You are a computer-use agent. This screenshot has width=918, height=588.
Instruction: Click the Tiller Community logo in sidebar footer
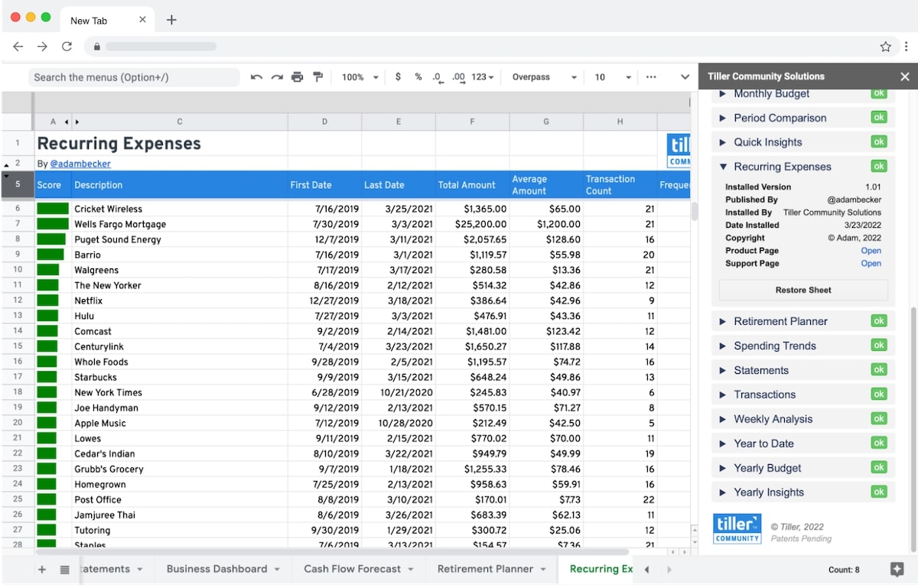pos(737,528)
